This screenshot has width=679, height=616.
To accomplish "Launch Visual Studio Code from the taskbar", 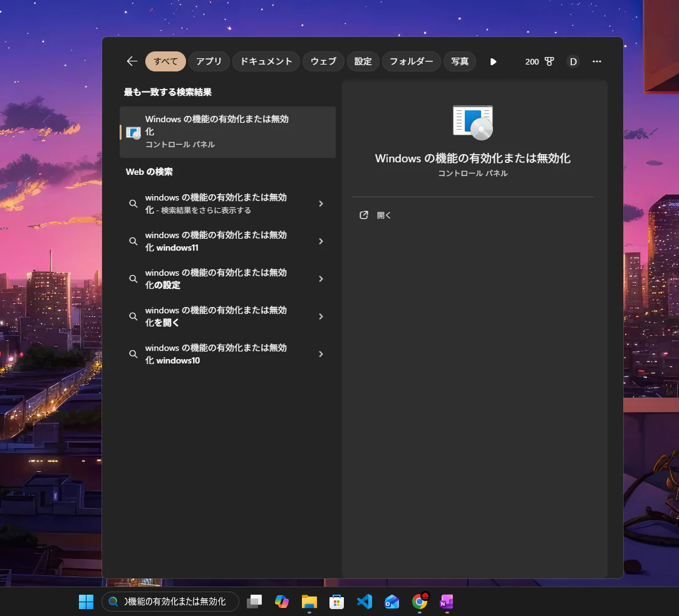I will pyautogui.click(x=365, y=602).
